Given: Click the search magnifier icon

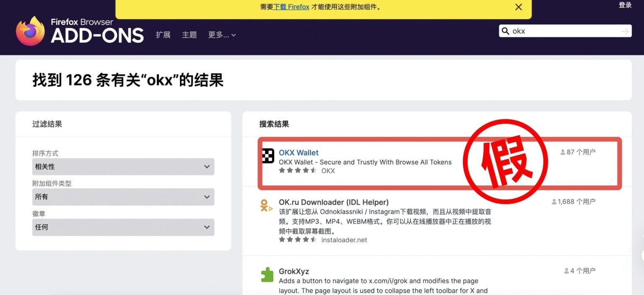Looking at the screenshot, I should tap(506, 31).
